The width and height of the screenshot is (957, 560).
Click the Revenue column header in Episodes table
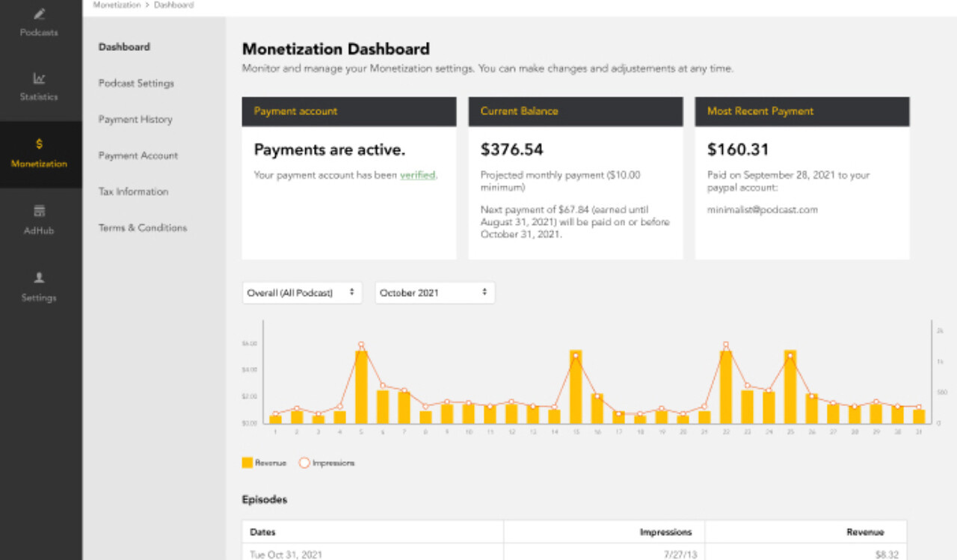[865, 532]
